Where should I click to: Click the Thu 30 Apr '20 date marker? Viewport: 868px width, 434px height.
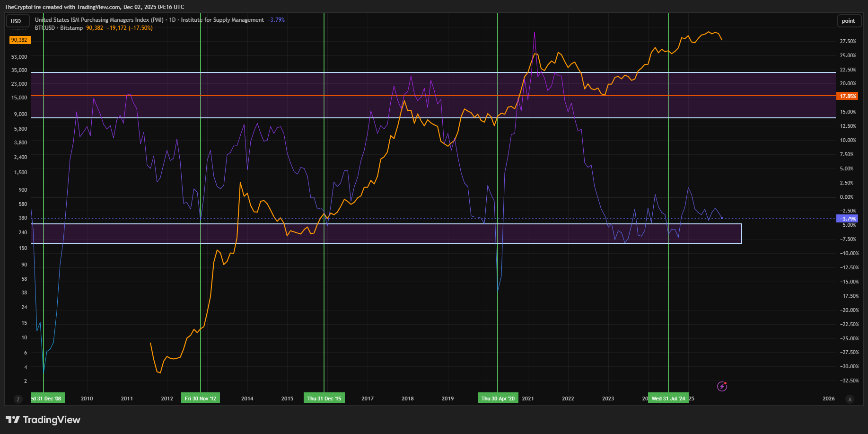498,398
